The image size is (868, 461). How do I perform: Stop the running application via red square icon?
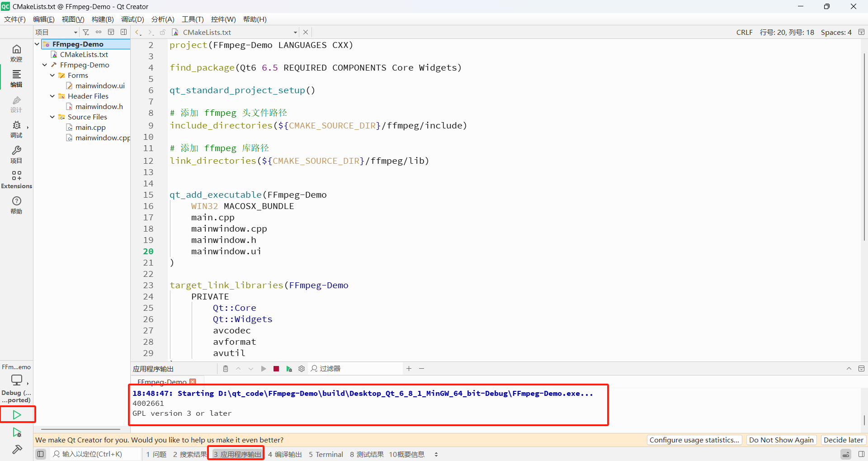[x=276, y=369]
